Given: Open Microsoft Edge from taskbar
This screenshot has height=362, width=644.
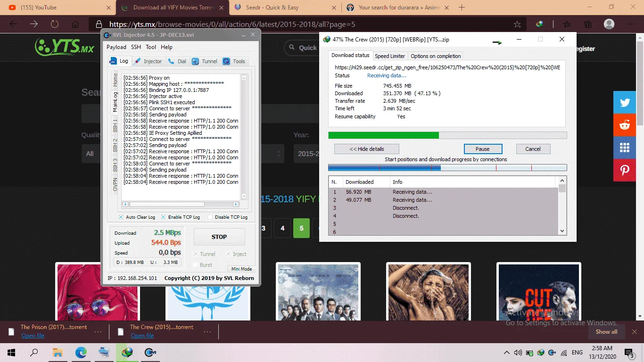Looking at the screenshot, I should (x=81, y=352).
